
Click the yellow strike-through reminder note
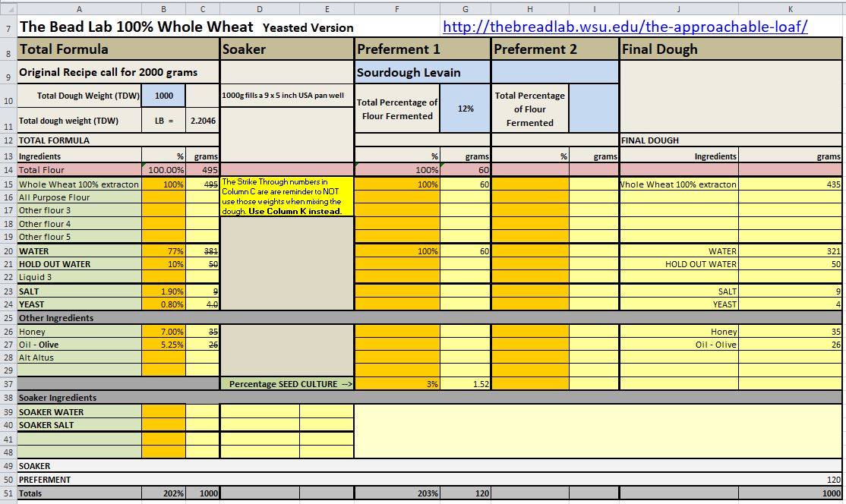pyautogui.click(x=287, y=197)
